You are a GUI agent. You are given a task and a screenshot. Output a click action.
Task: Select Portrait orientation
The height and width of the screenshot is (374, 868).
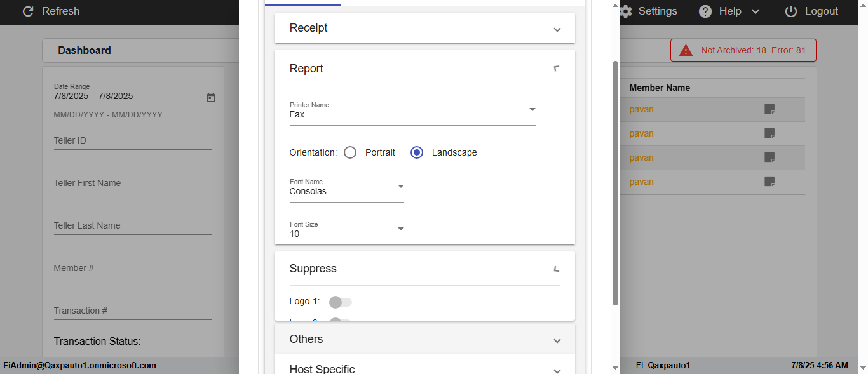[x=350, y=152]
